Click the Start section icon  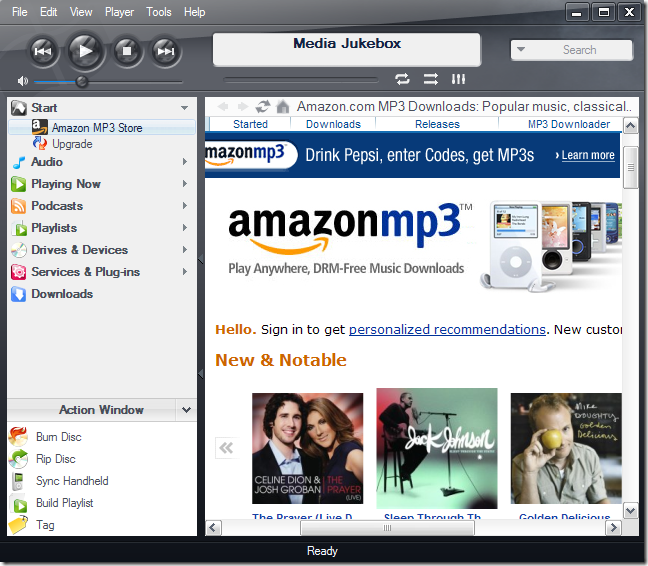pyautogui.click(x=19, y=108)
